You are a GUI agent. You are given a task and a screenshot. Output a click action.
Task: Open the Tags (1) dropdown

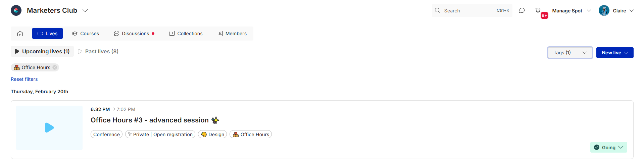pyautogui.click(x=570, y=53)
